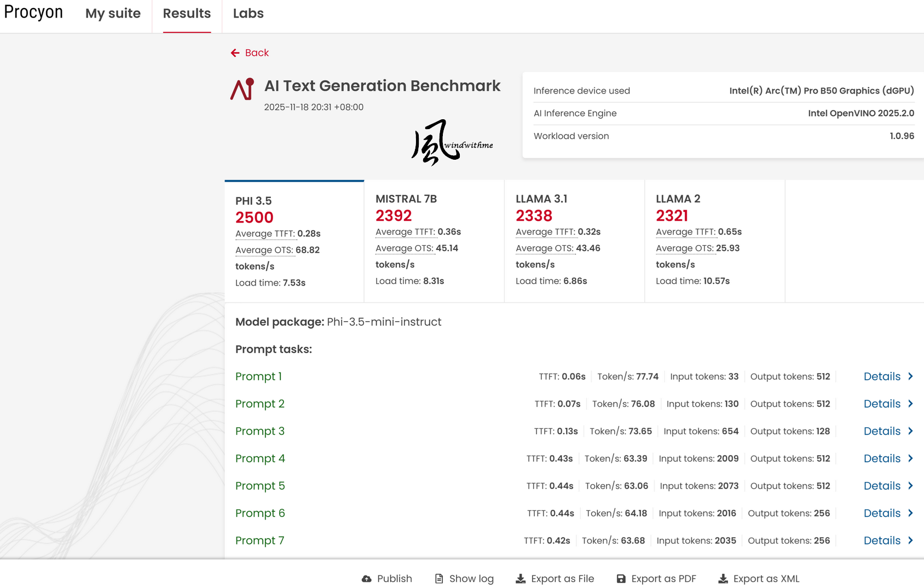Open the Labs tab
924x588 pixels.
click(248, 14)
